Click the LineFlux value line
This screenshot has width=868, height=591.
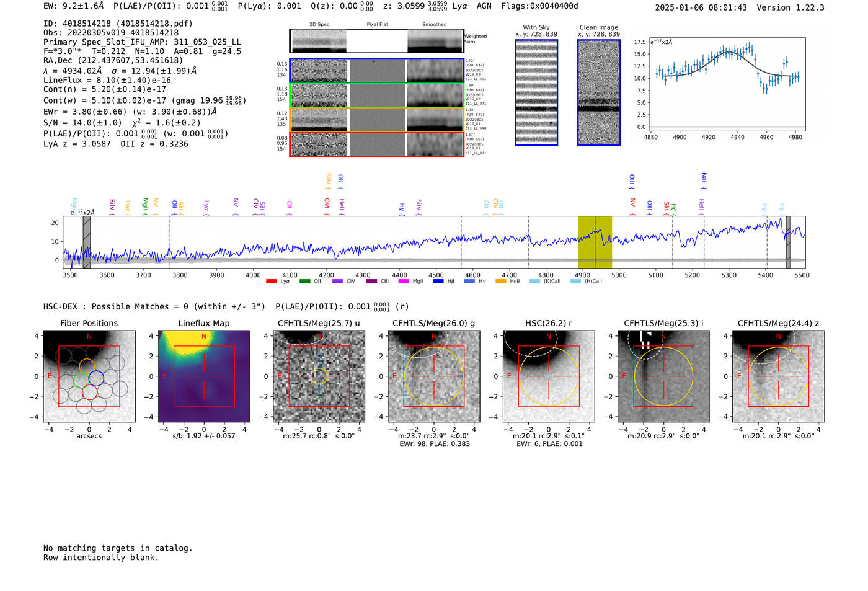tap(107, 80)
